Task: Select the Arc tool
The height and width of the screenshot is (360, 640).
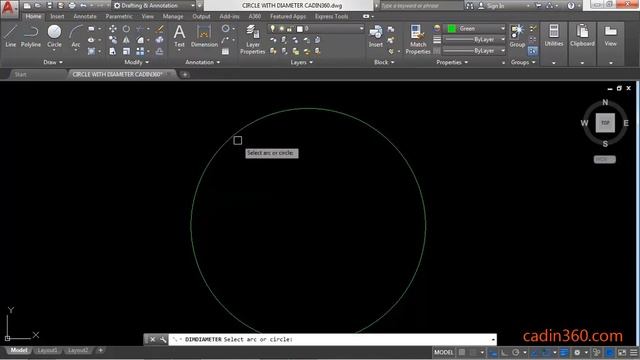Action: (x=76, y=36)
